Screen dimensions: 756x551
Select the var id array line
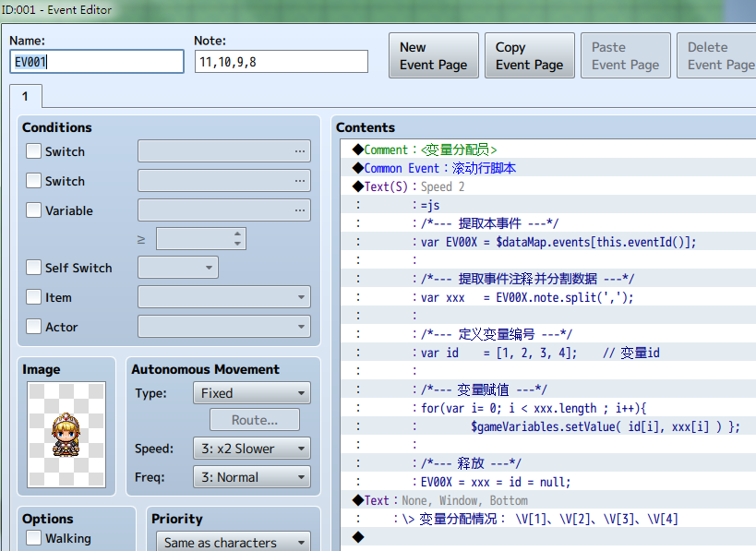[548, 353]
